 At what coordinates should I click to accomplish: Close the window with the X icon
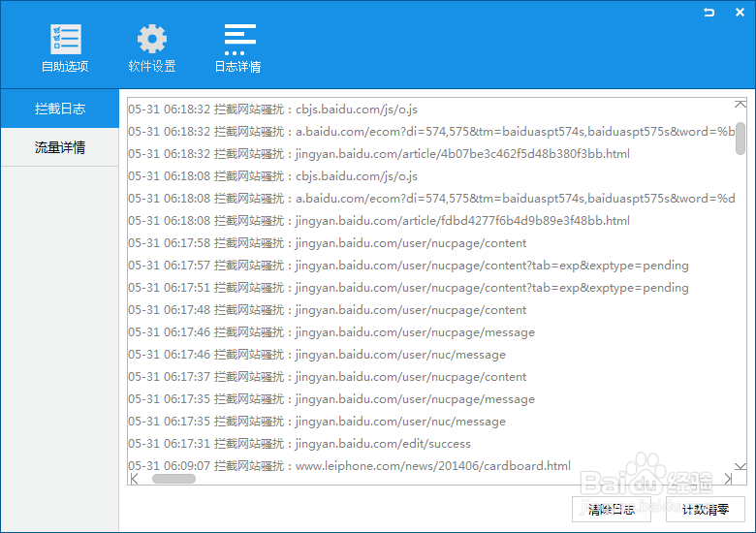740,13
